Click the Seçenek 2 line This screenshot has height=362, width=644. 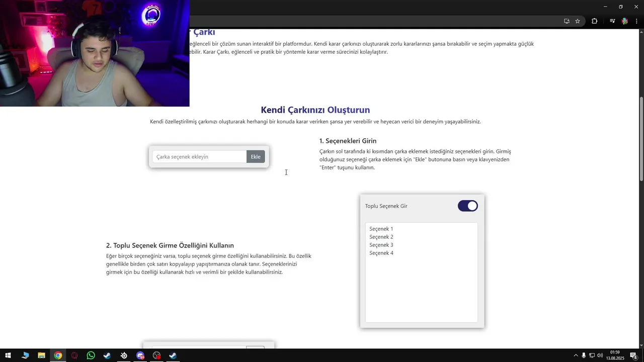pos(381,237)
